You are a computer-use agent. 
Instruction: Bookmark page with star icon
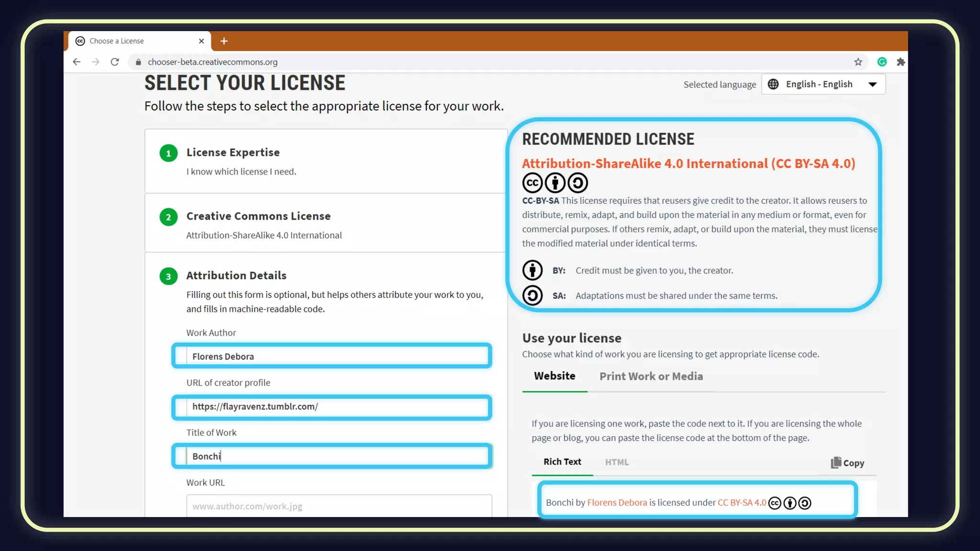tap(858, 62)
